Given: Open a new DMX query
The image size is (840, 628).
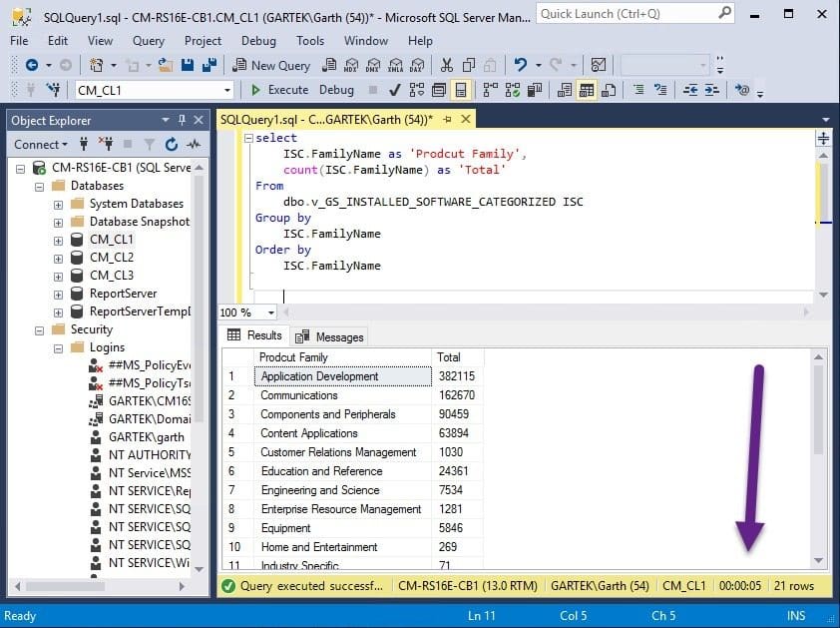Looking at the screenshot, I should click(373, 66).
